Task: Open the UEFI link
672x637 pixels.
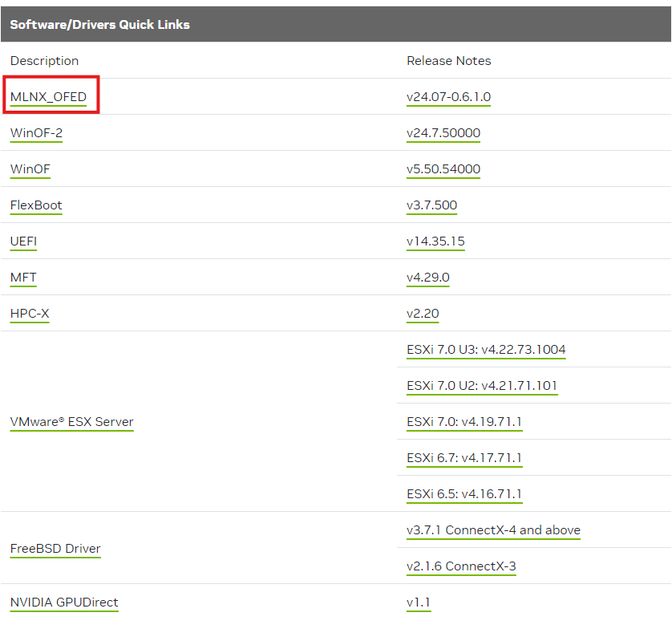Action: tap(23, 241)
